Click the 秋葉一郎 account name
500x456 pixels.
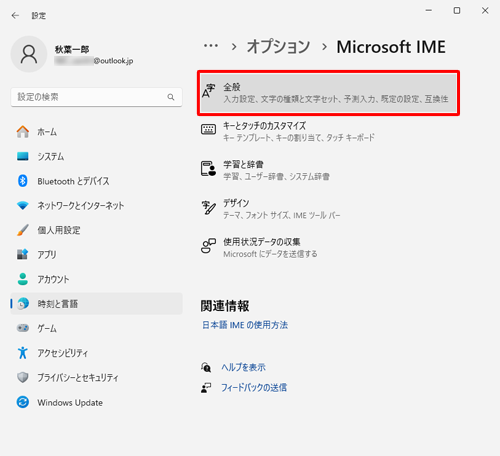[72, 50]
